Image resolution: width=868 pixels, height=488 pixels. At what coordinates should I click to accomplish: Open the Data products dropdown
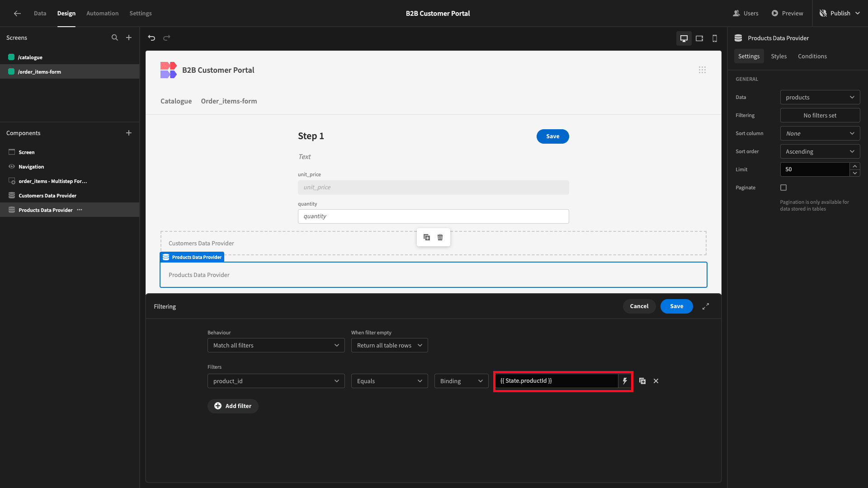point(820,97)
